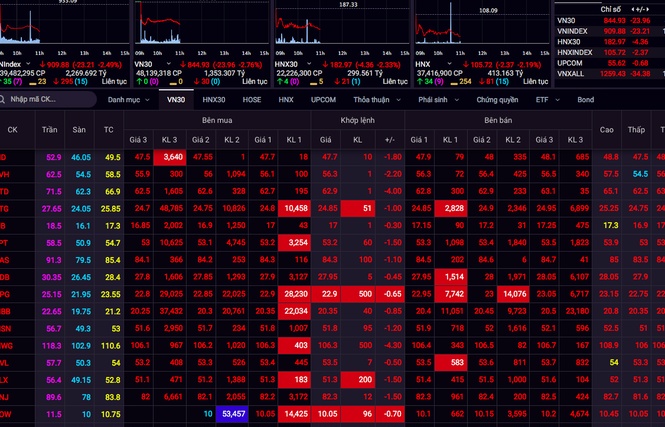Image resolution: width=665 pixels, height=427 pixels.
Task: Expand the ETF dropdown
Action: 545,100
